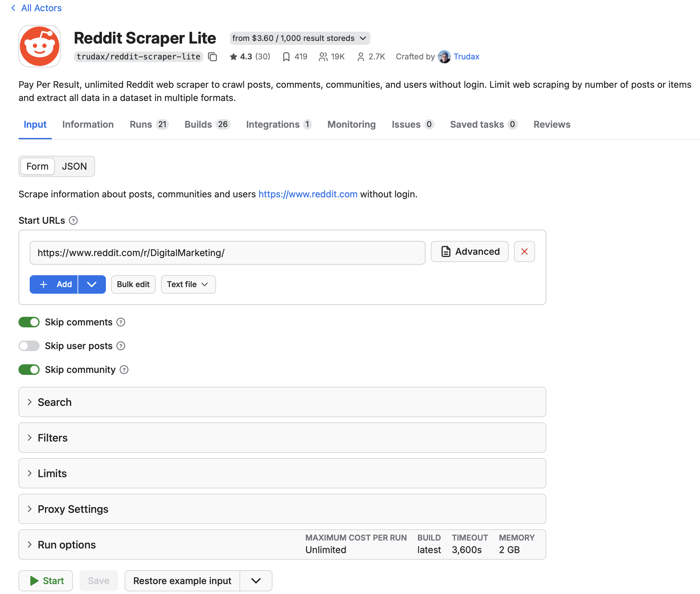Switch input view to JSON

[74, 166]
